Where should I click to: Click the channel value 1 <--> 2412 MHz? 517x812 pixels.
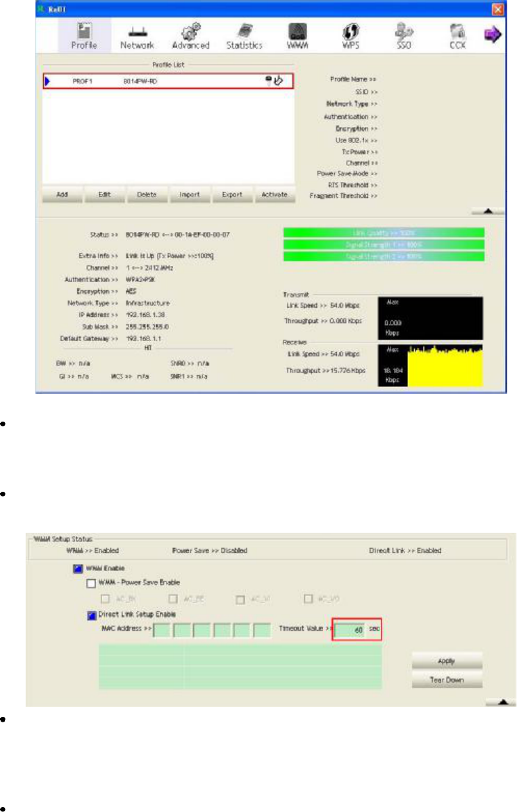149,267
